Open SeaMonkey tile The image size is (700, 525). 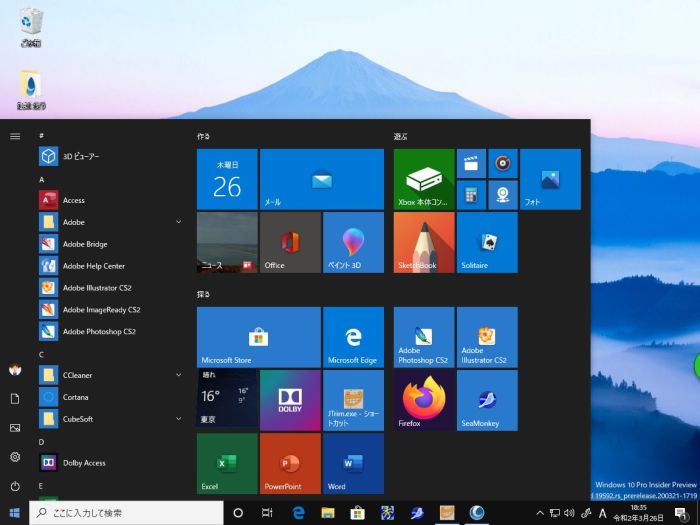point(487,400)
